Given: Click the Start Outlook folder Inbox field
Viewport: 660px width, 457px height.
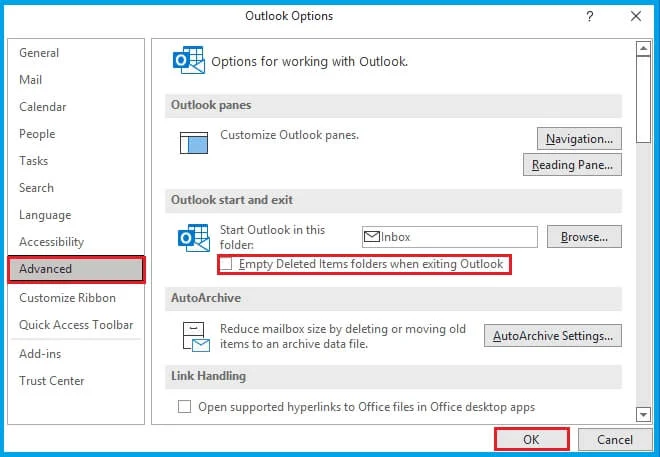Looking at the screenshot, I should (x=450, y=237).
